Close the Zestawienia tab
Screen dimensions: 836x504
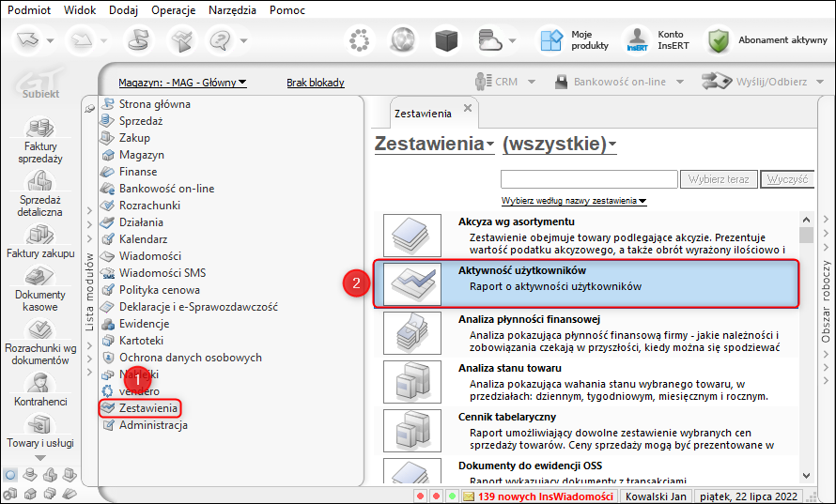pyautogui.click(x=468, y=108)
